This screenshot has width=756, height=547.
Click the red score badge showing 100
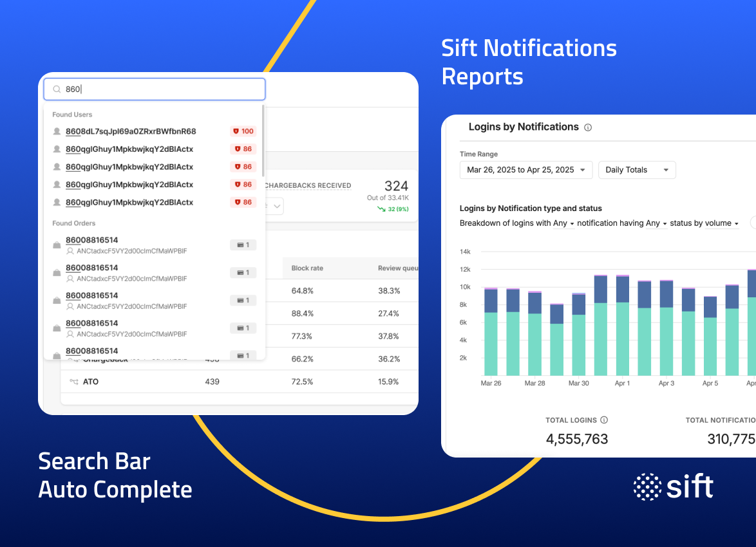coord(243,131)
